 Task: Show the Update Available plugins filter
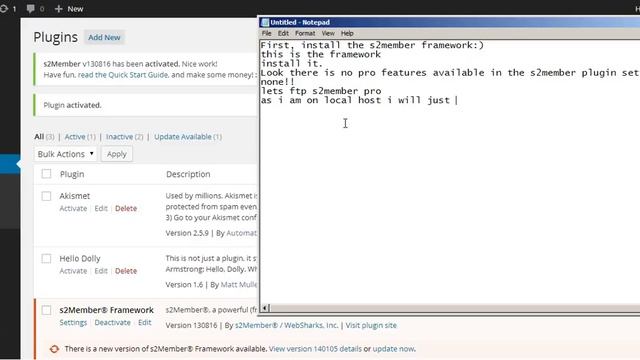coord(183,137)
